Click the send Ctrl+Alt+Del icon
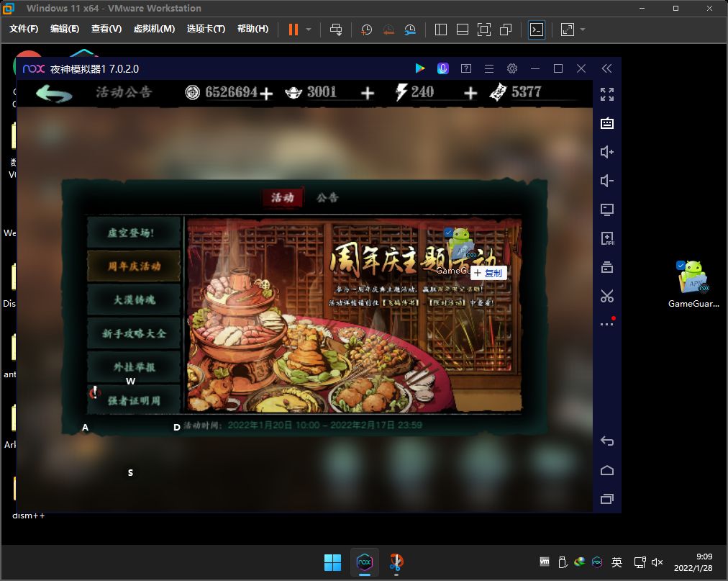The image size is (728, 581). pyautogui.click(x=336, y=30)
